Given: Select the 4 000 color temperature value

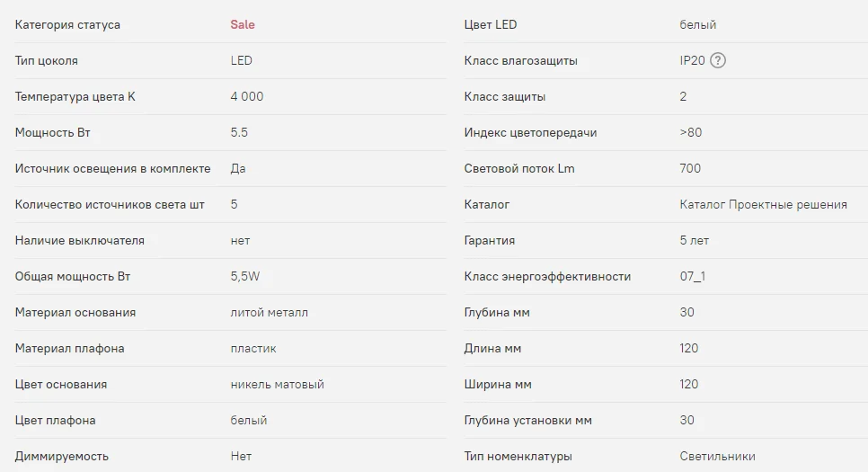Looking at the screenshot, I should click(x=247, y=96).
